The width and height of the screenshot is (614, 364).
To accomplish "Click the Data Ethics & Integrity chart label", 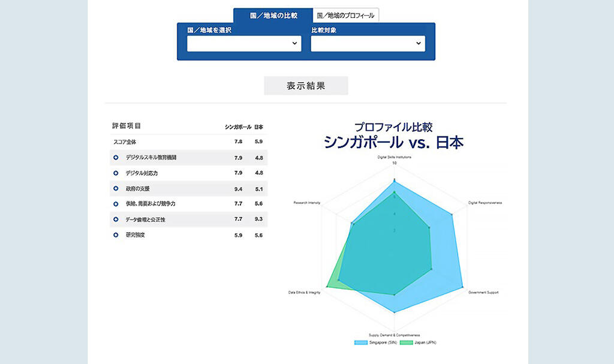I will [305, 293].
